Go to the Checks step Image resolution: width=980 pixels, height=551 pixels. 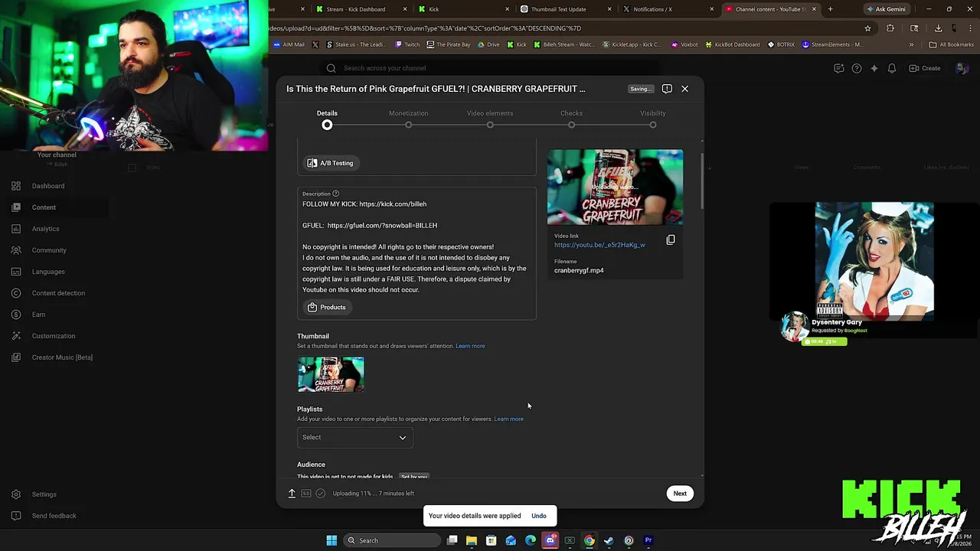[571, 119]
